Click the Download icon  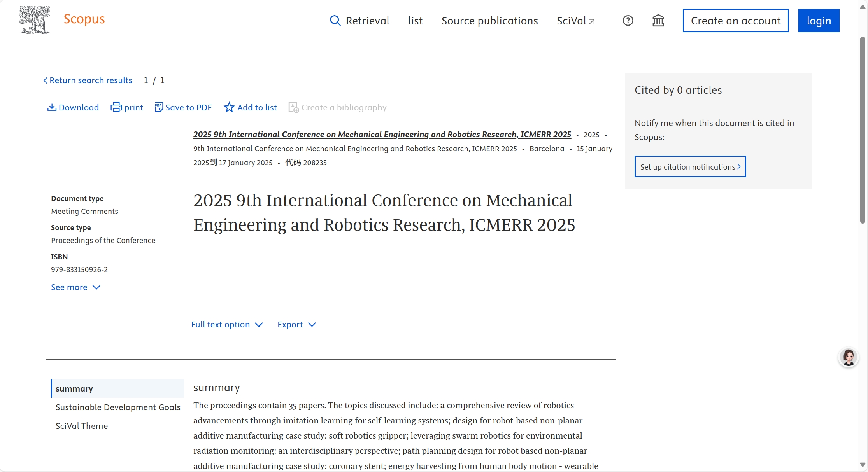pos(52,107)
